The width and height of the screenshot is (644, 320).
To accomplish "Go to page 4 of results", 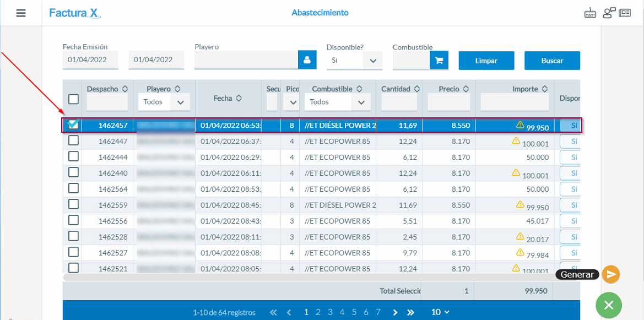I will 342,313.
